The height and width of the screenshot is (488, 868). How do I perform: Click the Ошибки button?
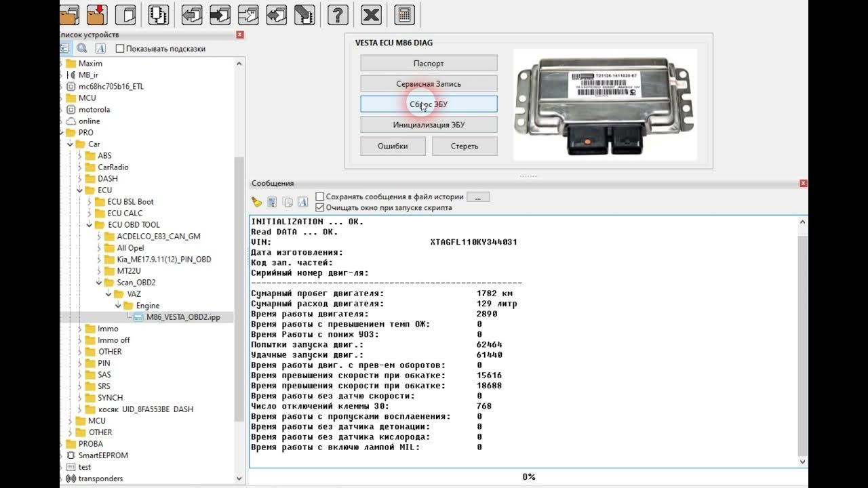(393, 146)
